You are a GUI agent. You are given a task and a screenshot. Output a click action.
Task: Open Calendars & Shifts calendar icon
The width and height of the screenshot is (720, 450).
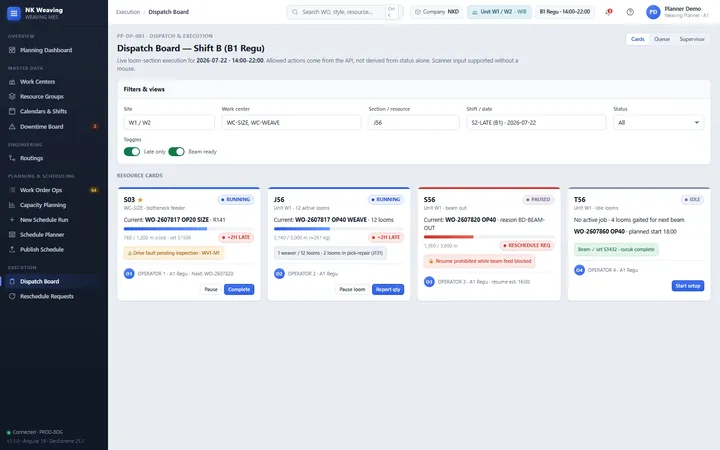12,111
